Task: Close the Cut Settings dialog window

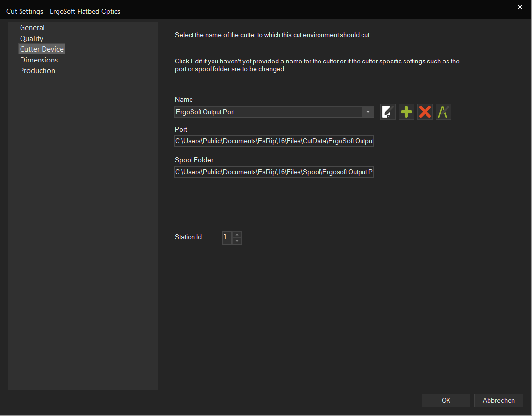Action: pos(520,7)
